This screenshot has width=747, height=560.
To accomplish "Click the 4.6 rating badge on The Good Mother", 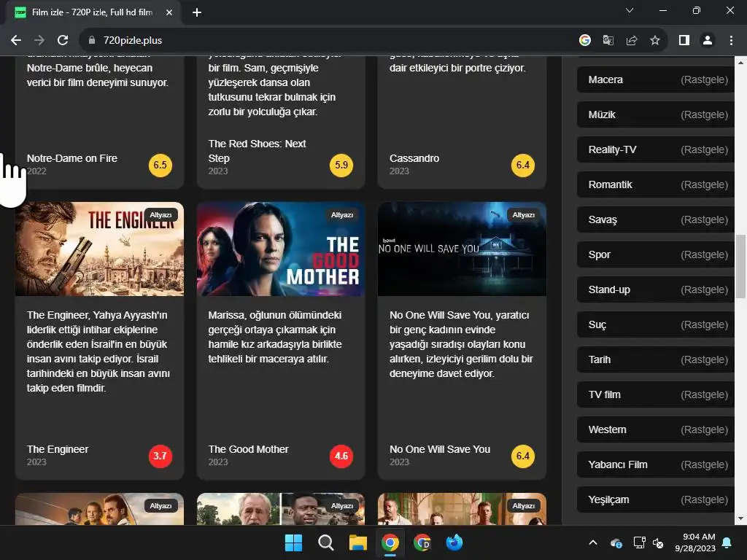I will pos(341,456).
